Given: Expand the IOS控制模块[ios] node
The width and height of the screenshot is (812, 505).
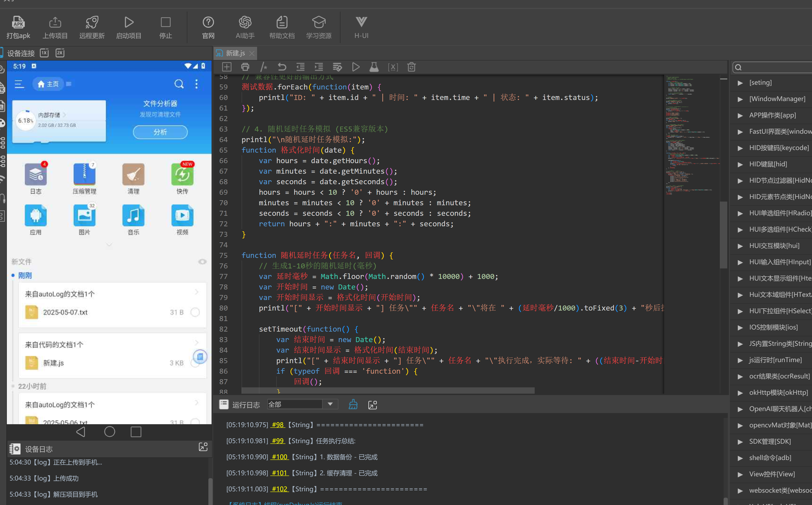Looking at the screenshot, I should (740, 328).
